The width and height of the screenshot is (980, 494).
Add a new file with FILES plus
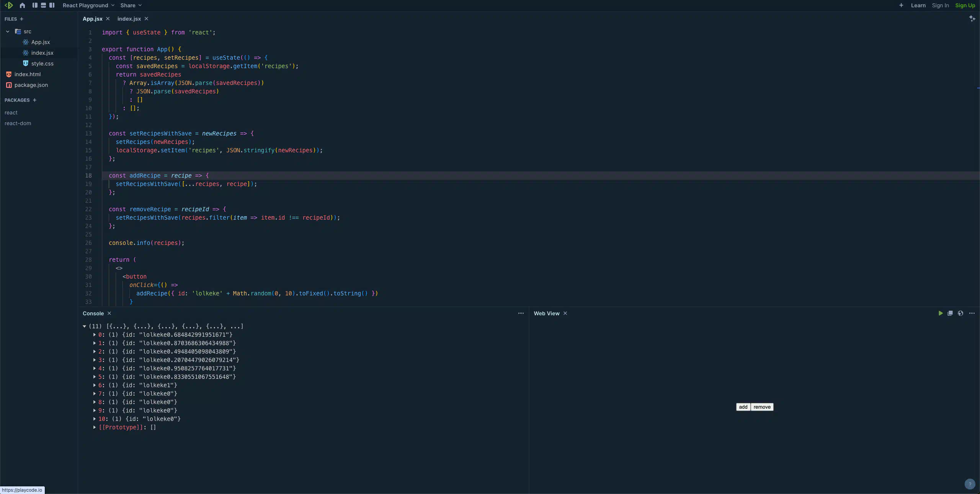21,19
